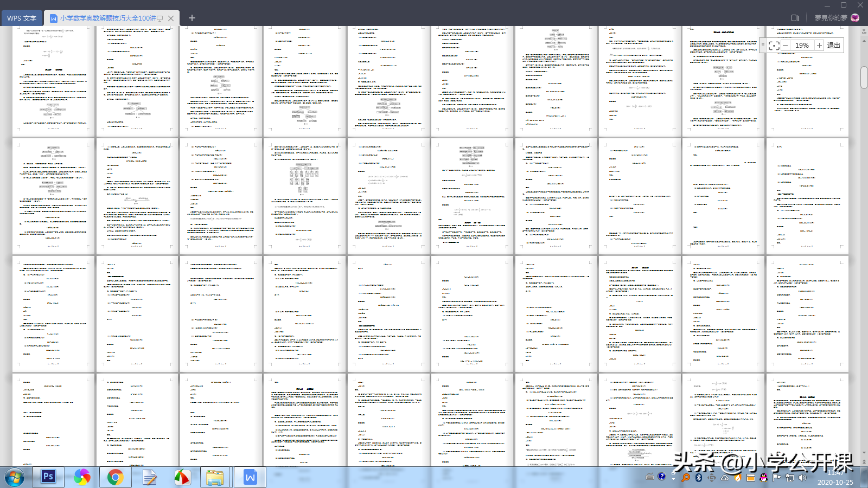Open Bluetooth tray icon
Screen dimensions: 868x488
[x=699, y=478]
